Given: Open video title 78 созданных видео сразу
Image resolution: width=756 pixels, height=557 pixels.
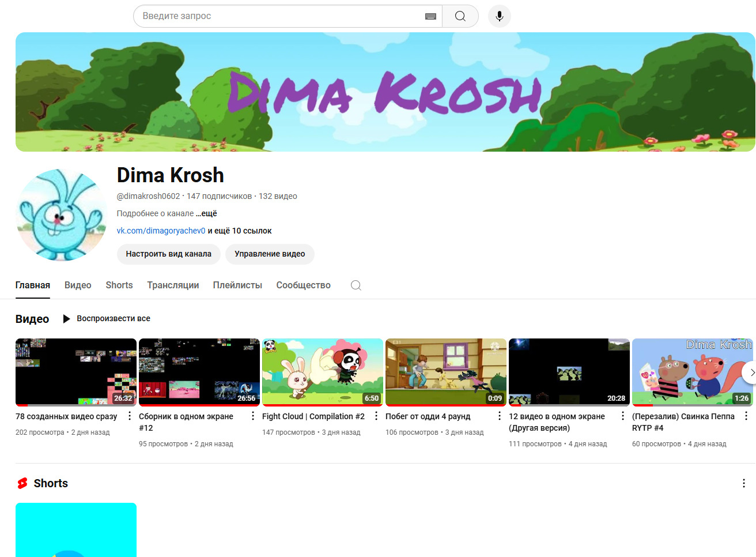Looking at the screenshot, I should (66, 416).
